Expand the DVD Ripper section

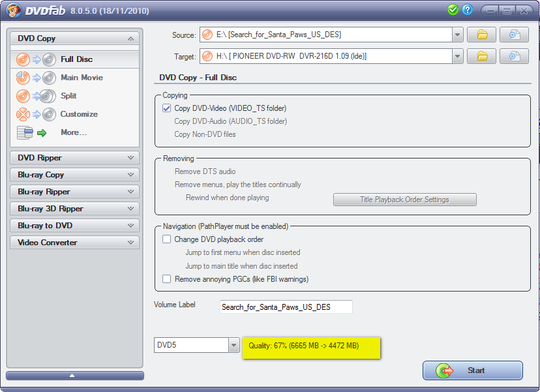coord(130,158)
